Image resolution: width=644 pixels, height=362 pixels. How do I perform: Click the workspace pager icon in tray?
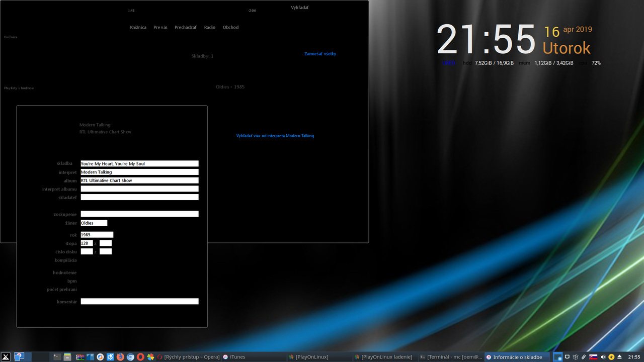(558, 357)
